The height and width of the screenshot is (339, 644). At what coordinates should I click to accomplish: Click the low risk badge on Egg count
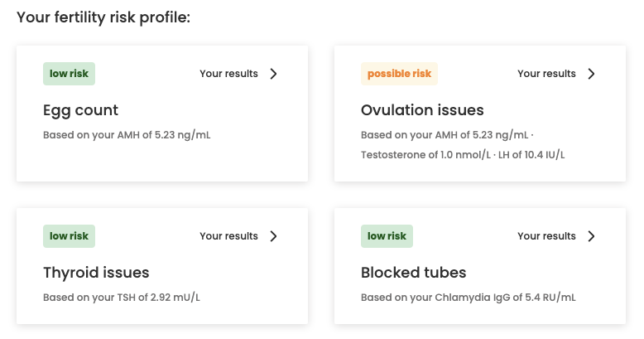(69, 74)
